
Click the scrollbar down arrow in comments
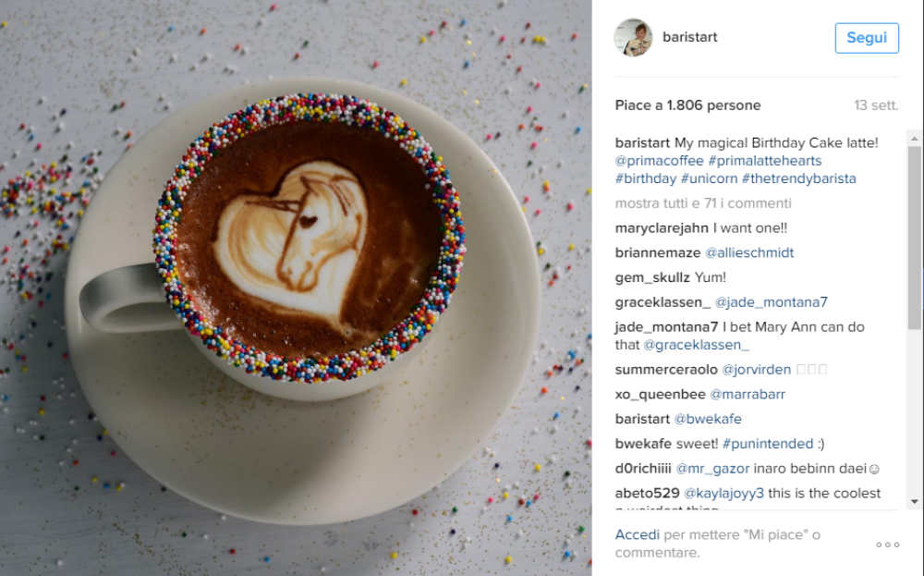click(915, 502)
